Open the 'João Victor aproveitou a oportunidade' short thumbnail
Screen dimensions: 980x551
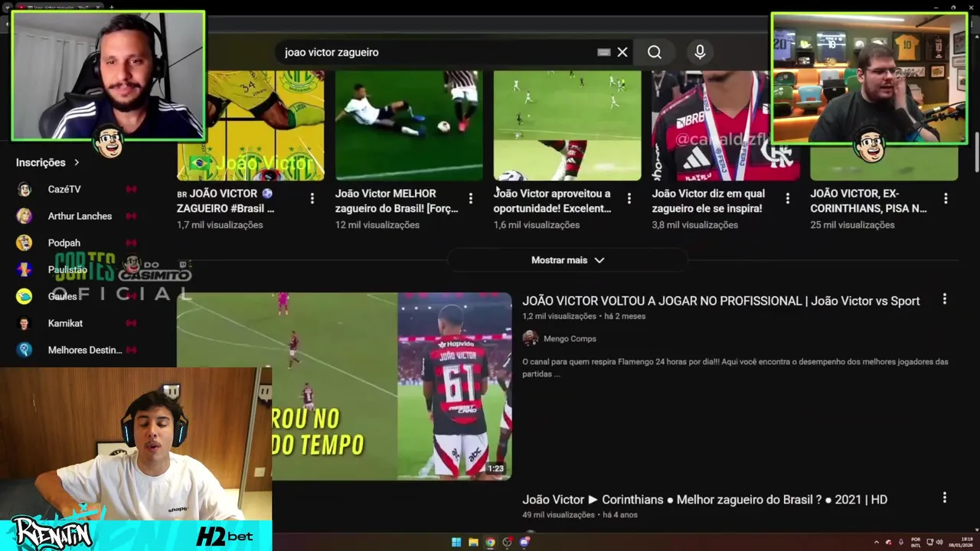tap(567, 126)
